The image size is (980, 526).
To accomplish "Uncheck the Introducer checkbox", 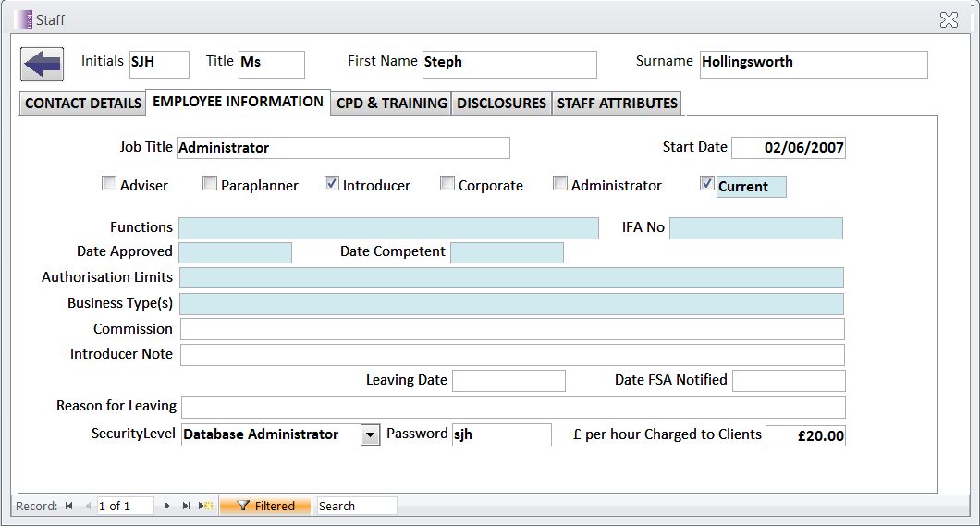I will click(x=332, y=184).
